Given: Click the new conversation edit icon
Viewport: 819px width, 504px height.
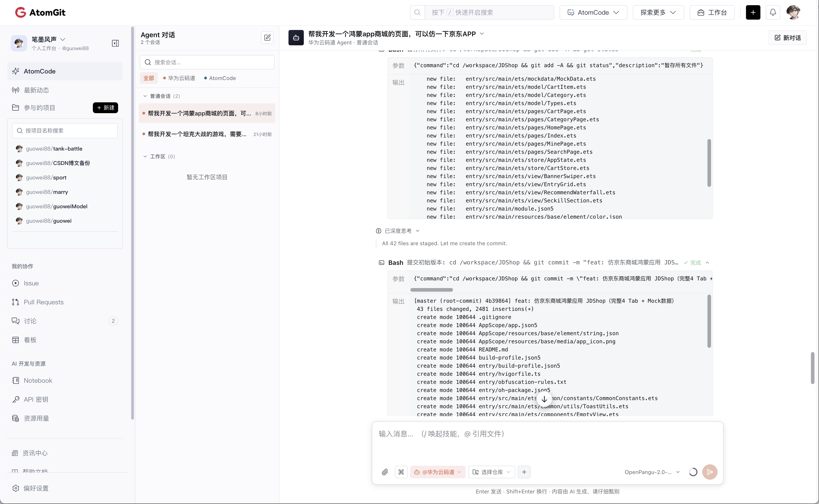Looking at the screenshot, I should (x=267, y=38).
